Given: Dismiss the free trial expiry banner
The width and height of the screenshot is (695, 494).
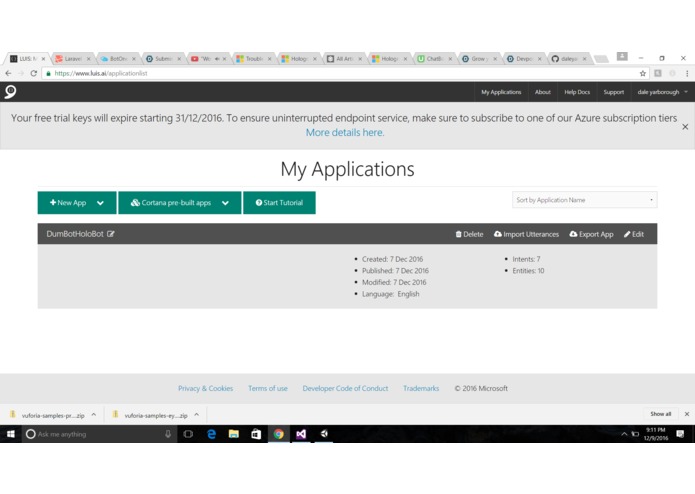Looking at the screenshot, I should point(685,127).
